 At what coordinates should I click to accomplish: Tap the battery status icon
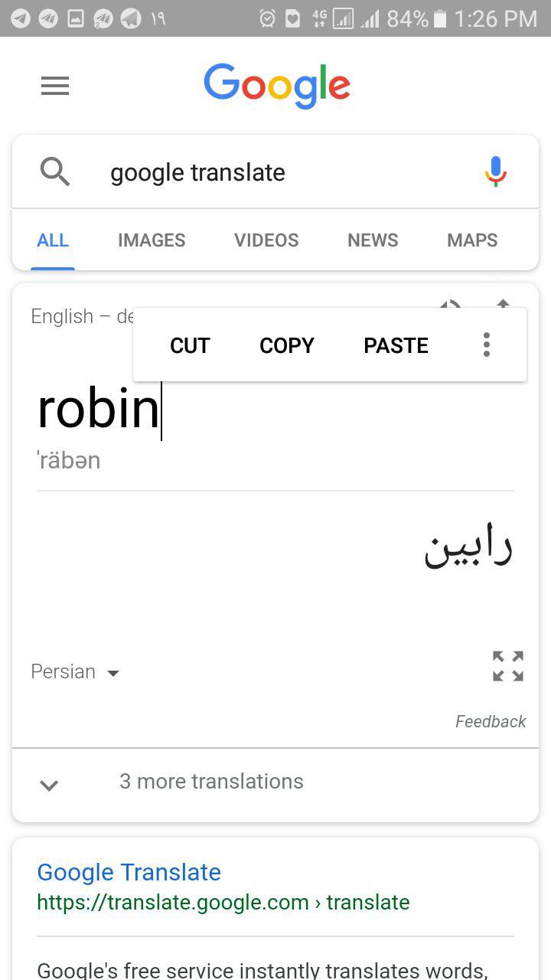point(440,18)
